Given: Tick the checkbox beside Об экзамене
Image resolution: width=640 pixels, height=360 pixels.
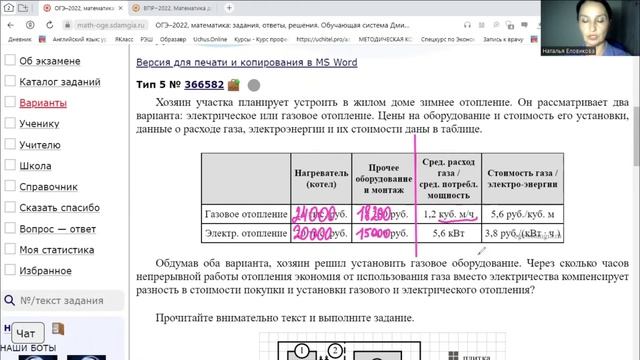Looking at the screenshot, I should click(10, 60).
